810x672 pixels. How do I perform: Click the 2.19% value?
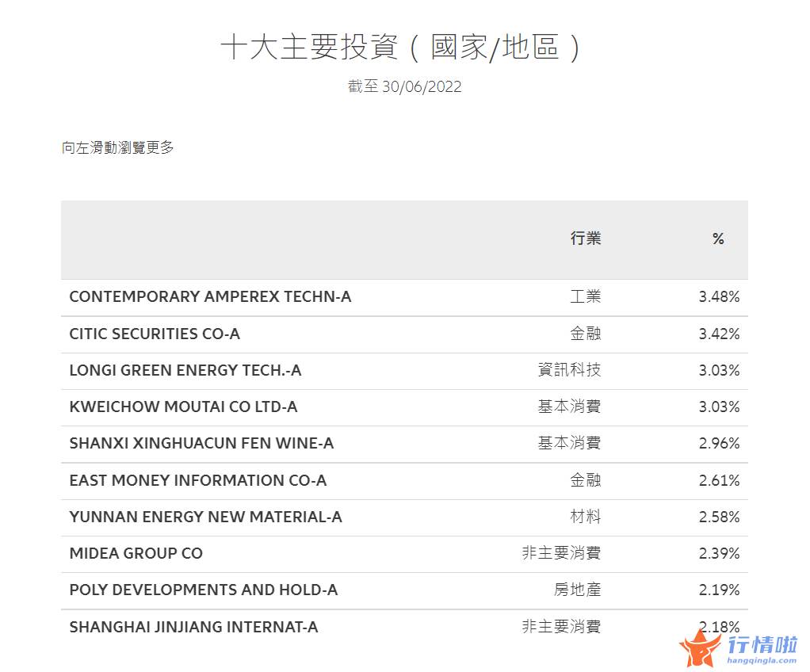(719, 590)
